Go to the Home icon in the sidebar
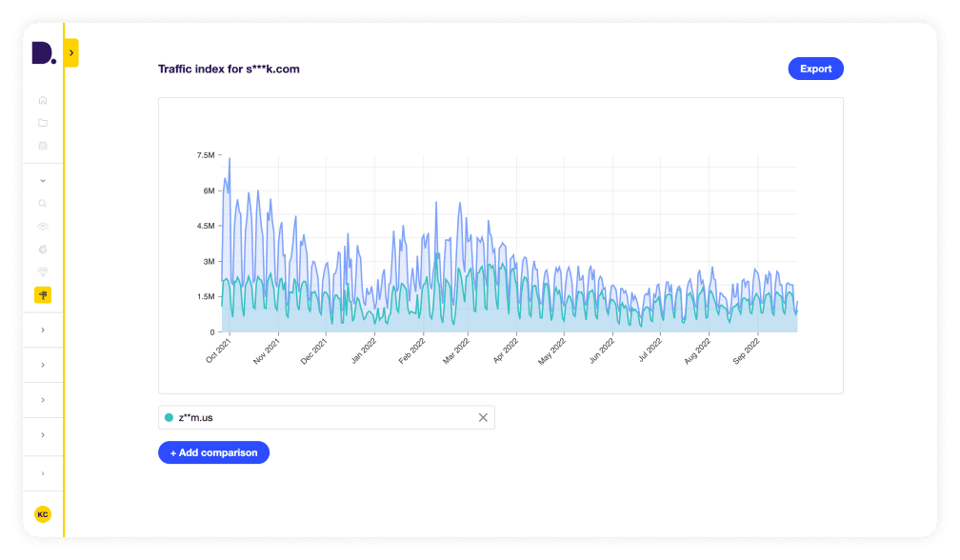960x560 pixels. (43, 100)
